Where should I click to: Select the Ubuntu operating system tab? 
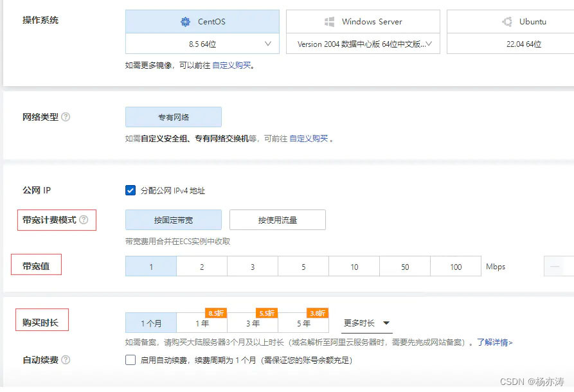click(510, 22)
